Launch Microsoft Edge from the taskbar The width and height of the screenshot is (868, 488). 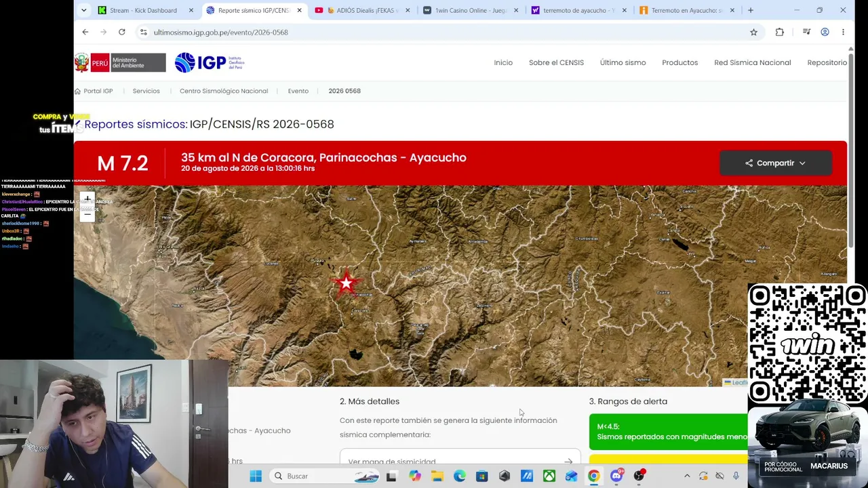[x=459, y=476]
